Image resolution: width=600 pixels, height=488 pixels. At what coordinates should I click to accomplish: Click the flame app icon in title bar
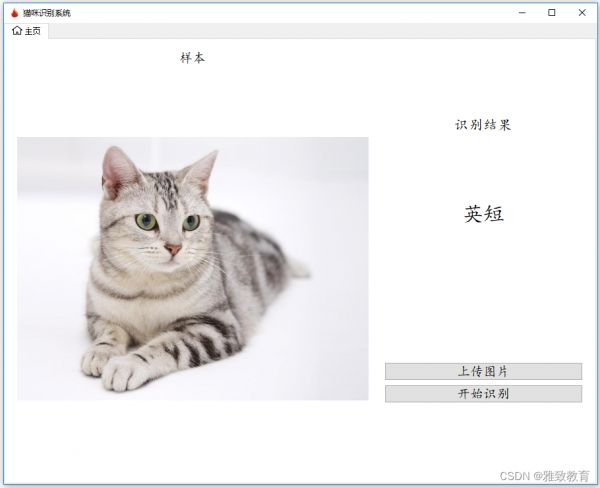tap(14, 13)
